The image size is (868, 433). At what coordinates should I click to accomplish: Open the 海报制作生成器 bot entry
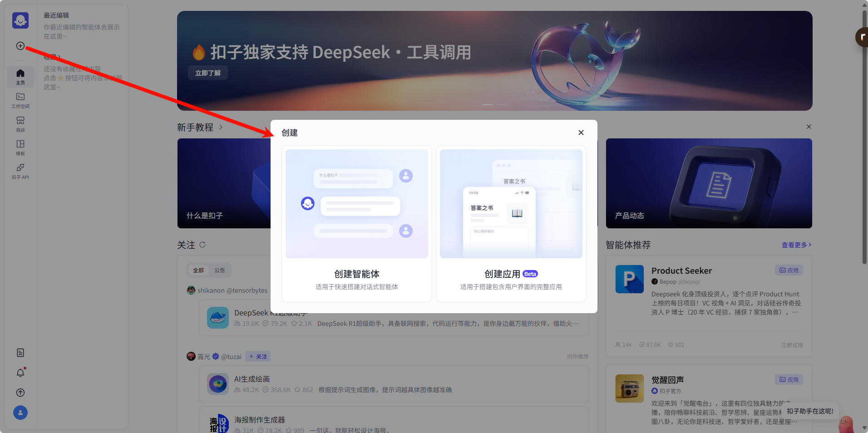[394, 420]
